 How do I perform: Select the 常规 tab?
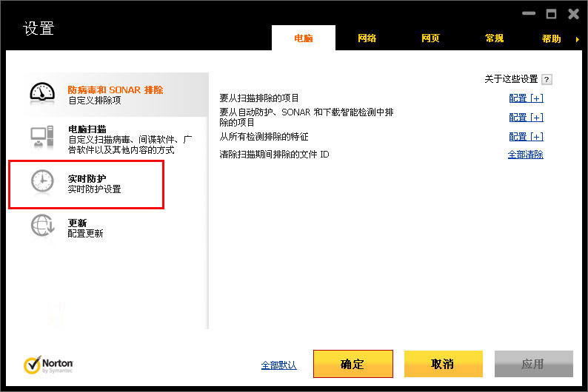pos(494,38)
